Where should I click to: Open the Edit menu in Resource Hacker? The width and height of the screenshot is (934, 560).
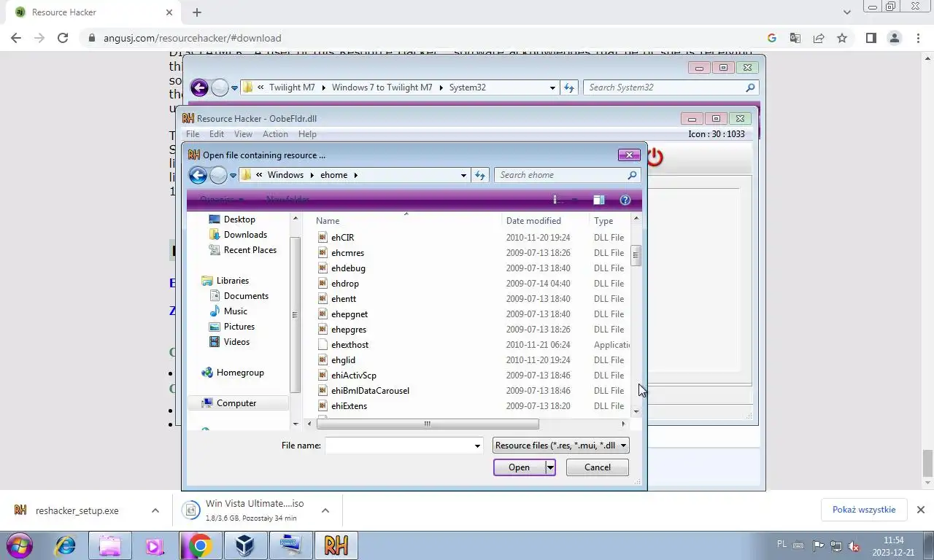(217, 134)
